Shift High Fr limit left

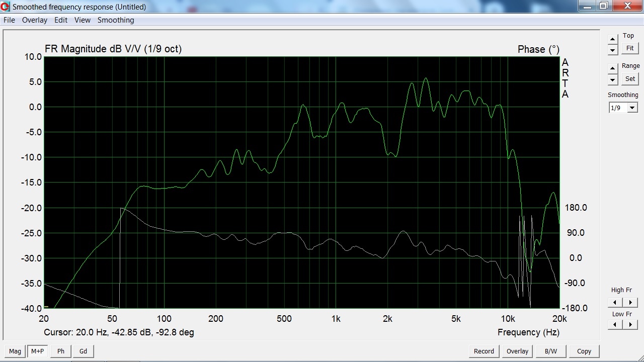coord(614,302)
